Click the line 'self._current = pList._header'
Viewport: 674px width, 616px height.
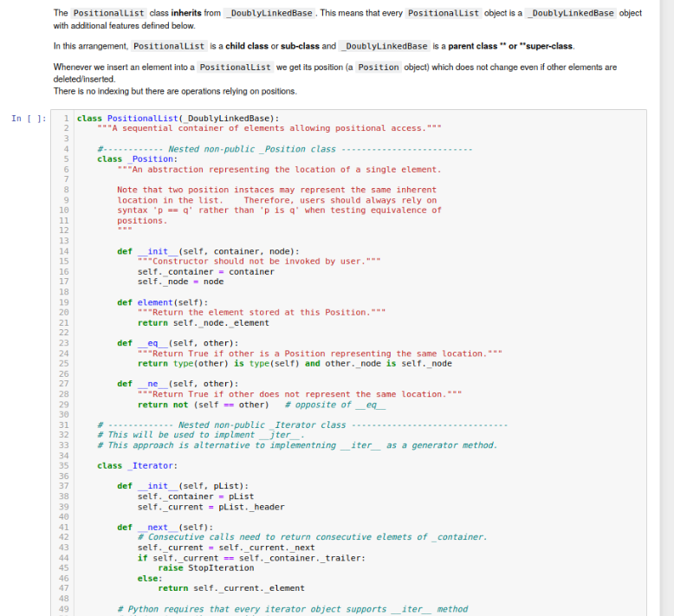211,507
